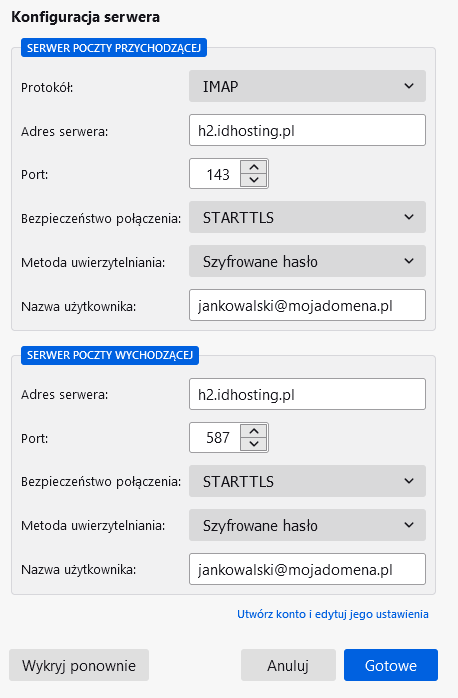Viewport: 458px width, 698px height.
Task: Open incoming Bezpieczeństwo połączenia STARTTLS dropdown
Action: pos(307,217)
